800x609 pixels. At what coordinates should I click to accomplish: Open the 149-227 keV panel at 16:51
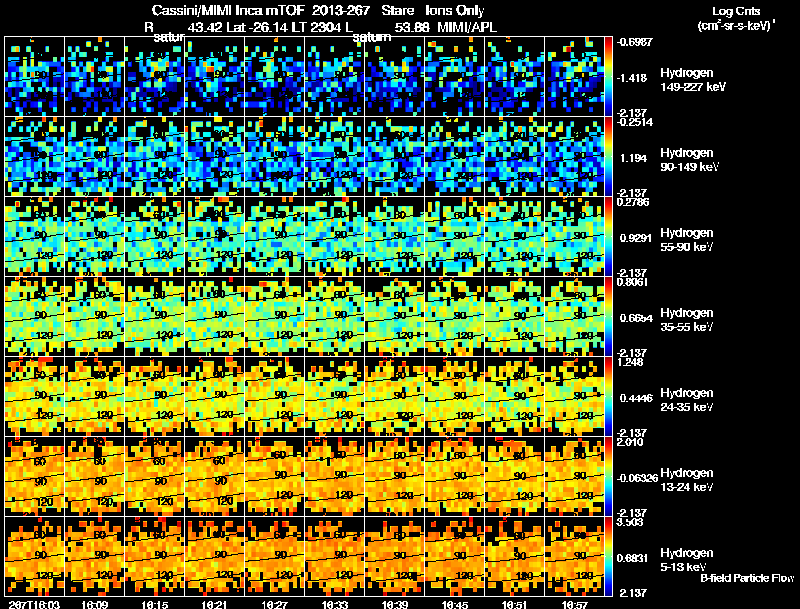tap(515, 77)
